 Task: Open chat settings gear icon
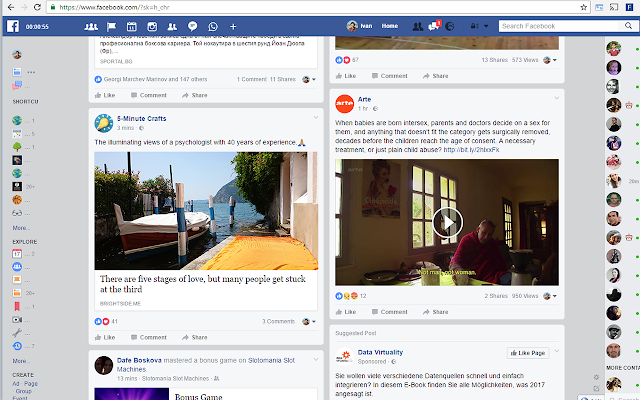[x=596, y=377]
